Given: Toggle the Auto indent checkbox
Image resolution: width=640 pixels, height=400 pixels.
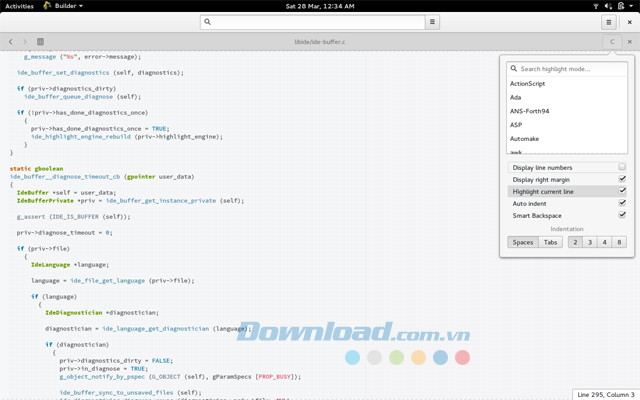Looking at the screenshot, I should 622,203.
